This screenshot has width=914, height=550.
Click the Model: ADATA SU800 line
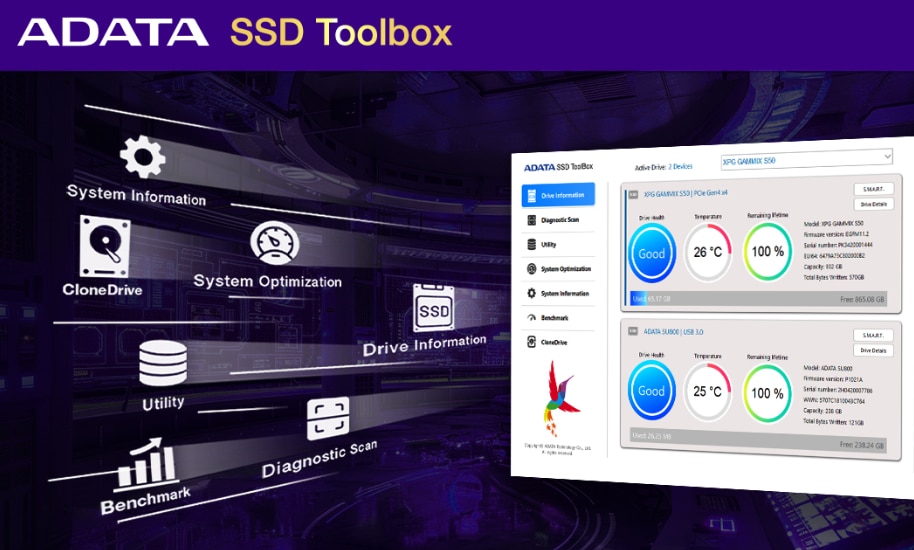pos(828,368)
